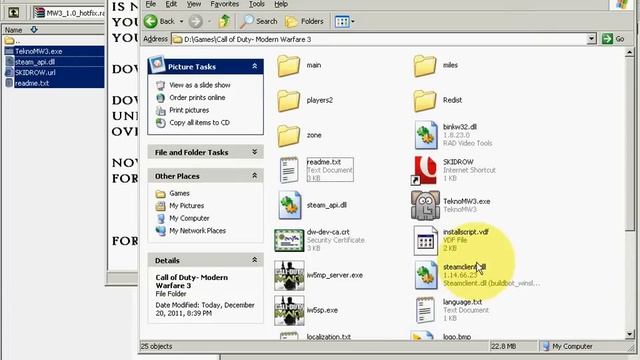The image size is (640, 360).
Task: Toggle the Folders pane button
Action: [x=304, y=21]
